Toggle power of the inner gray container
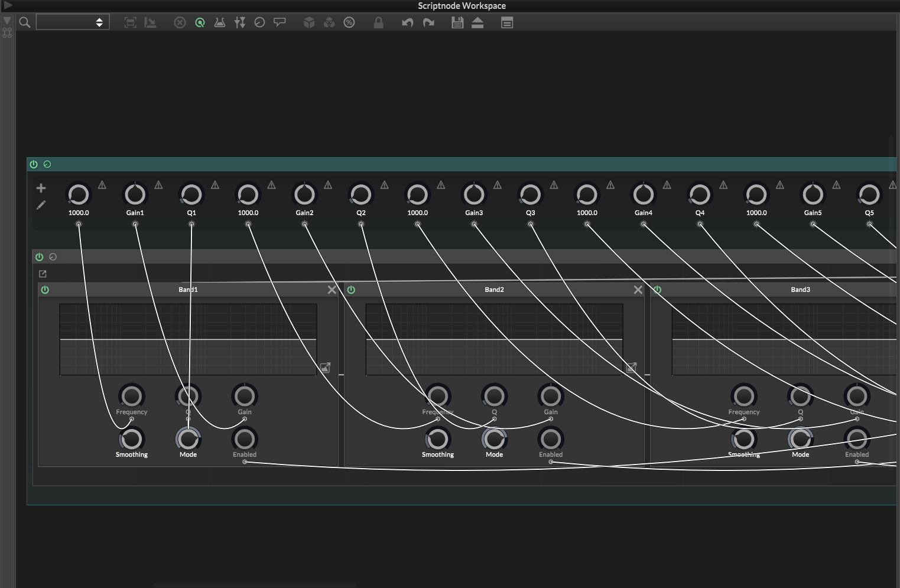Viewport: 900px width, 588px height. click(39, 257)
